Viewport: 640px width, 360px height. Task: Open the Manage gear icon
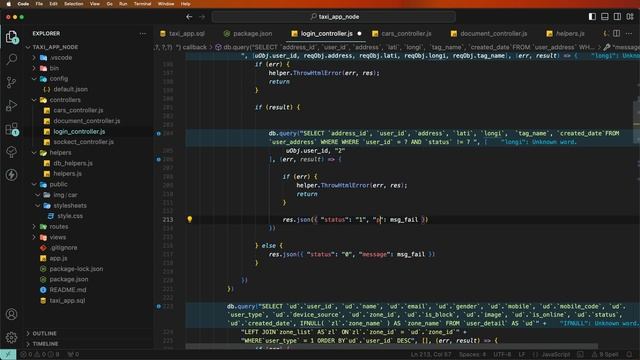pyautogui.click(x=11, y=338)
